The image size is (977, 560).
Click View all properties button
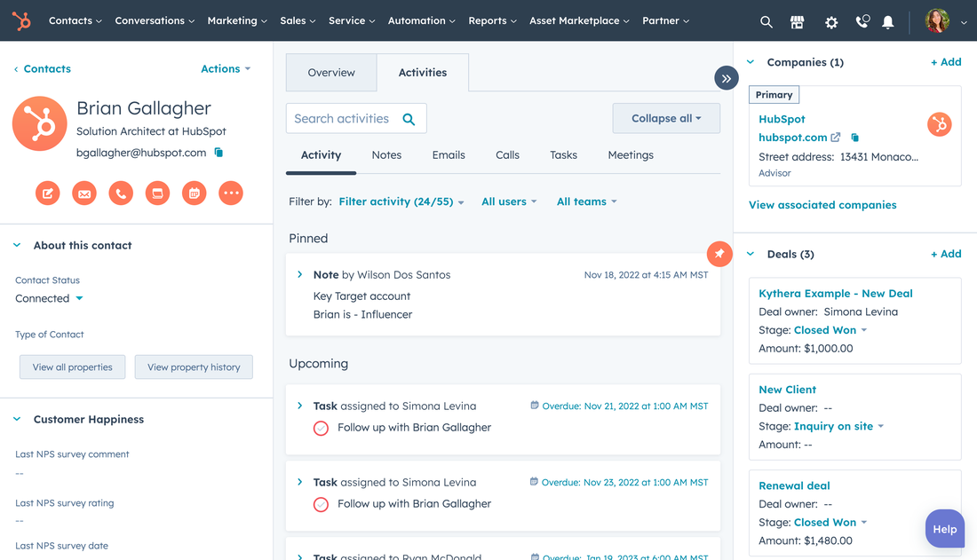tap(72, 367)
